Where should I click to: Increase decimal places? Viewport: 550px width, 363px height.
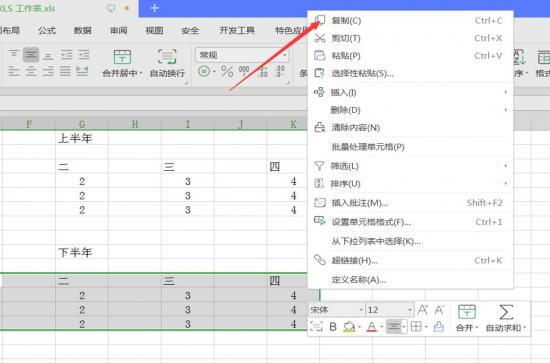[263, 71]
